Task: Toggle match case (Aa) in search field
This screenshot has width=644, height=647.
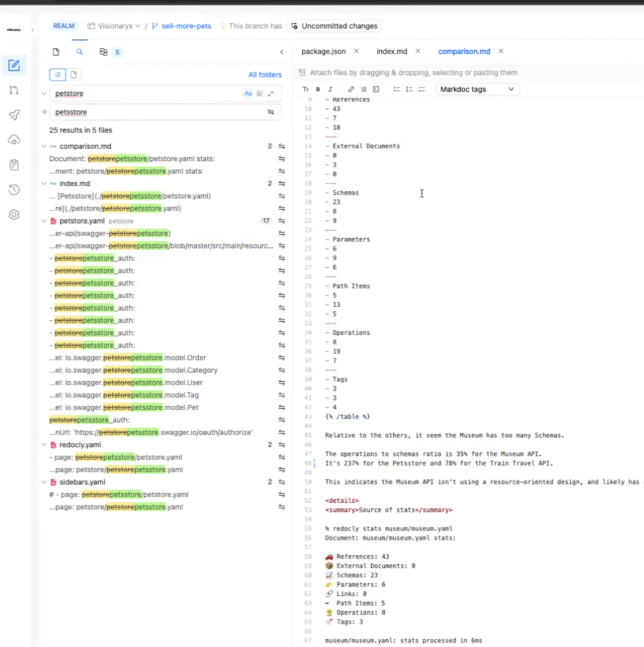Action: click(x=248, y=93)
